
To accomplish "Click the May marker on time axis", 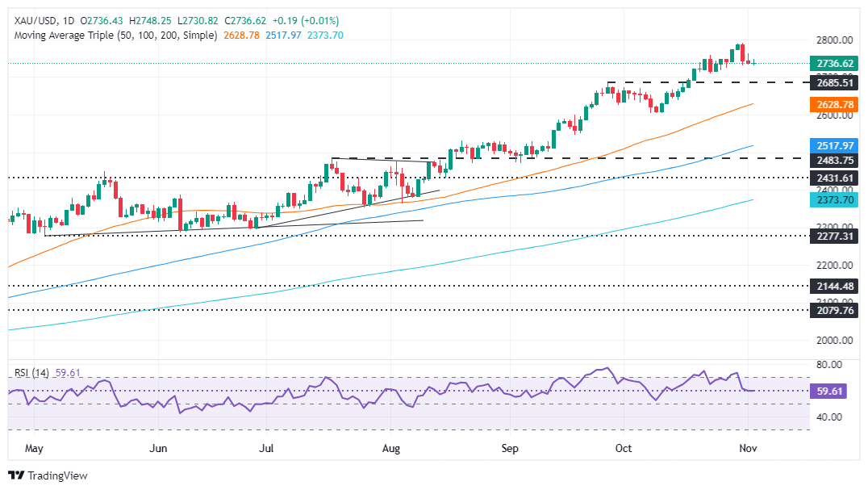I will tap(34, 448).
